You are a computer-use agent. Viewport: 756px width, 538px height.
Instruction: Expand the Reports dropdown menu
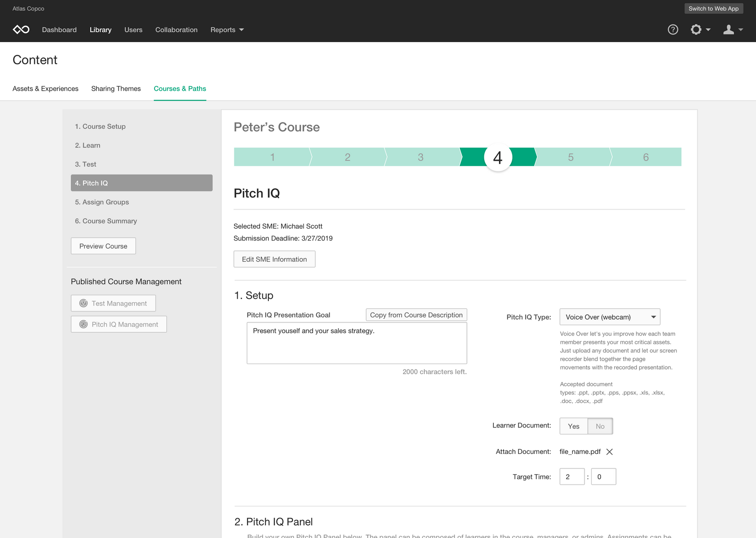[227, 30]
